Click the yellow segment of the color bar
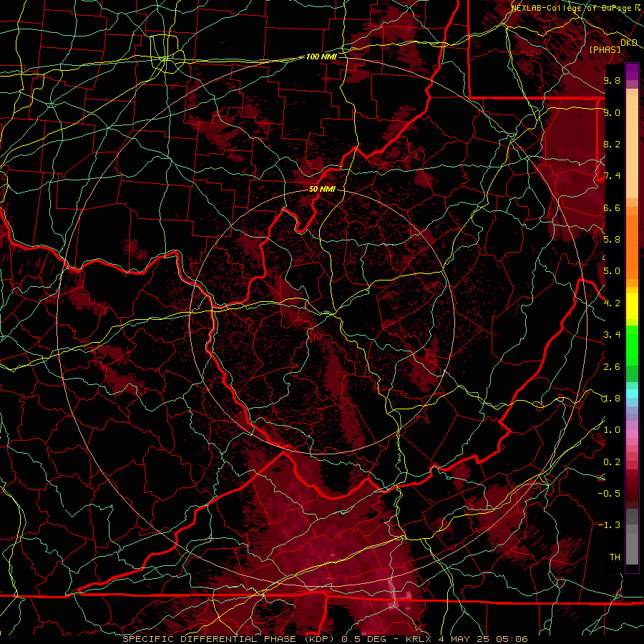 click(632, 306)
